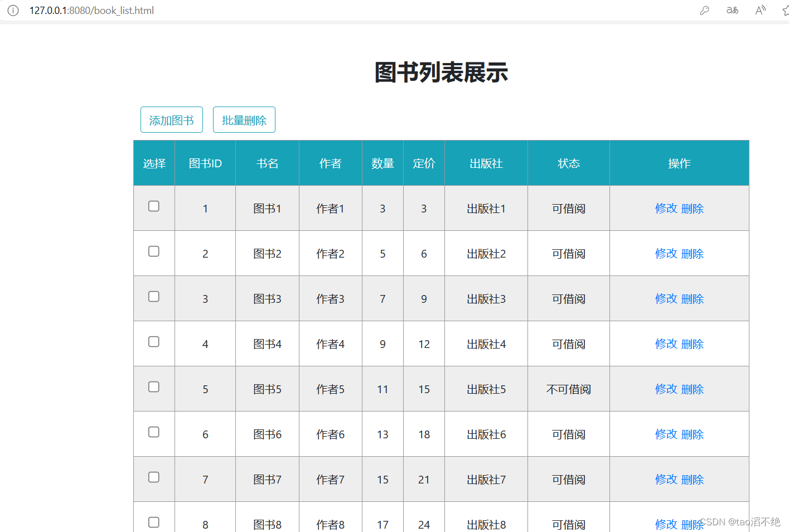
Task: Click the 批量删除 button
Action: point(244,120)
